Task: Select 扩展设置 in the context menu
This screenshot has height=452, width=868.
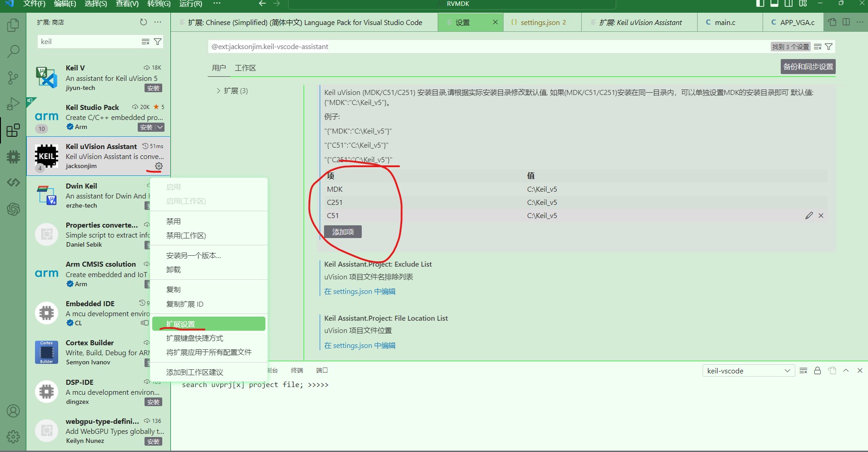Action: [x=209, y=324]
